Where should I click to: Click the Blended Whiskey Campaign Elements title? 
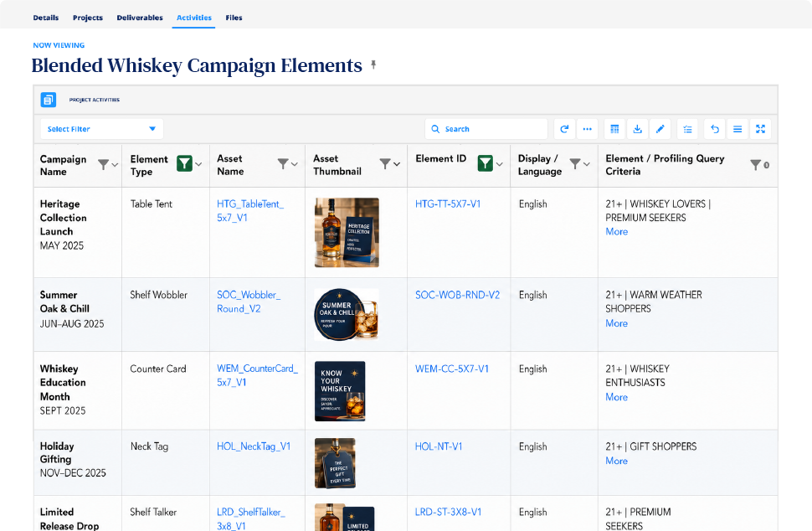[197, 65]
